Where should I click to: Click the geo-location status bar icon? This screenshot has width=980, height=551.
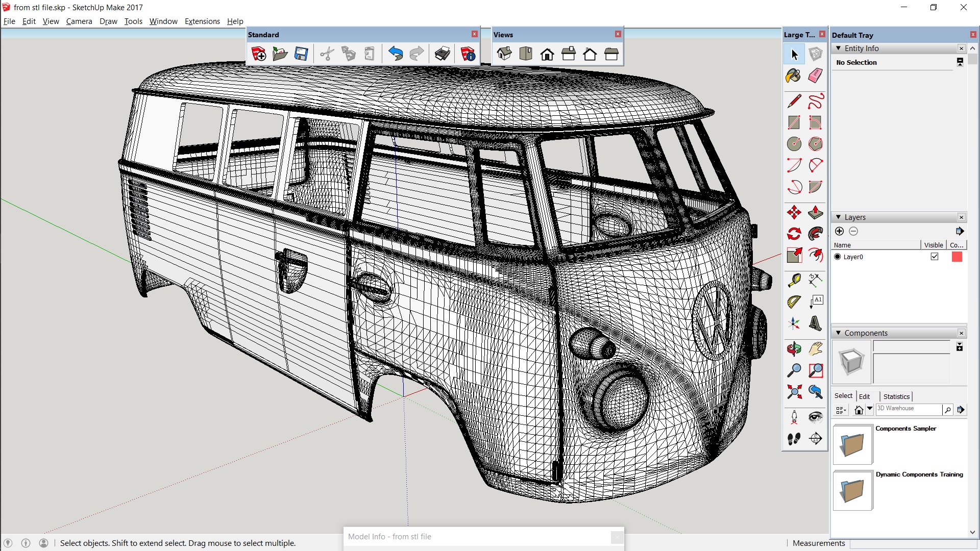click(8, 543)
